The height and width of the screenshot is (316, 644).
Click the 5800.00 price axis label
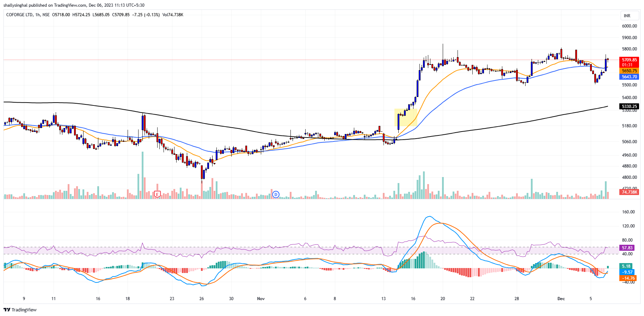point(630,49)
